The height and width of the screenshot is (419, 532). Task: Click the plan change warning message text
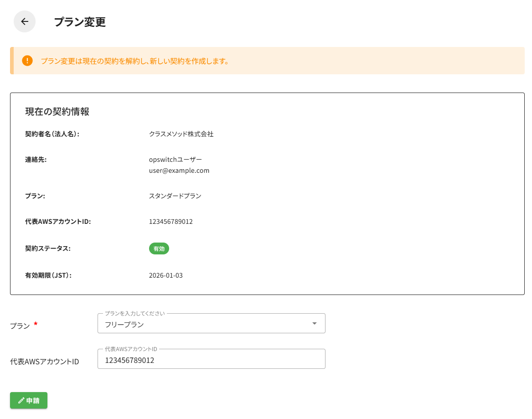click(134, 61)
